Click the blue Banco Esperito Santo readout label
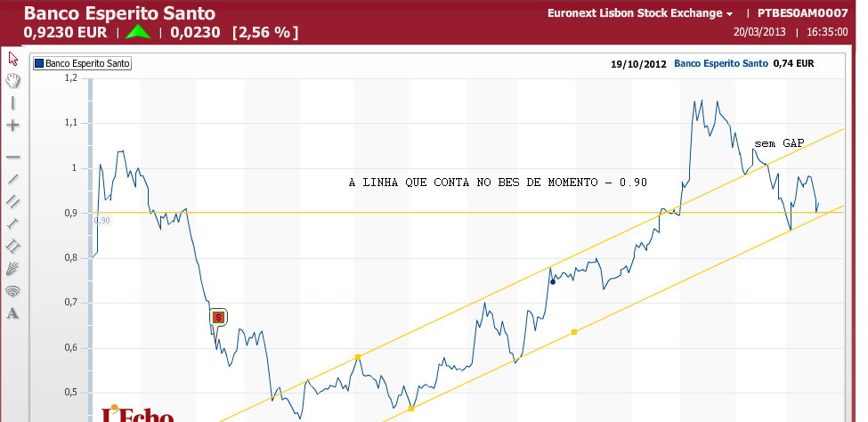 click(721, 64)
